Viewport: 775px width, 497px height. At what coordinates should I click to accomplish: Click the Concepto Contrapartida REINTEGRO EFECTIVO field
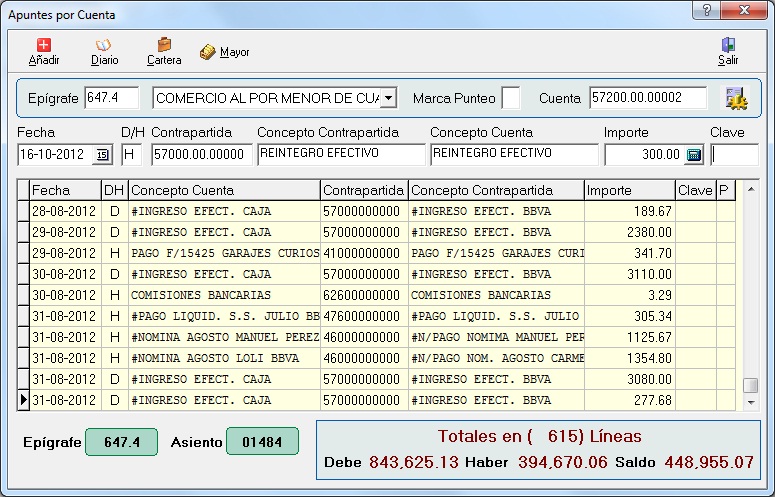(341, 155)
